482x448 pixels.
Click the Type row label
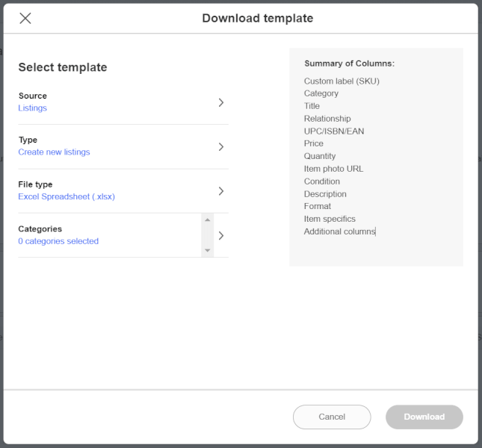click(x=28, y=140)
